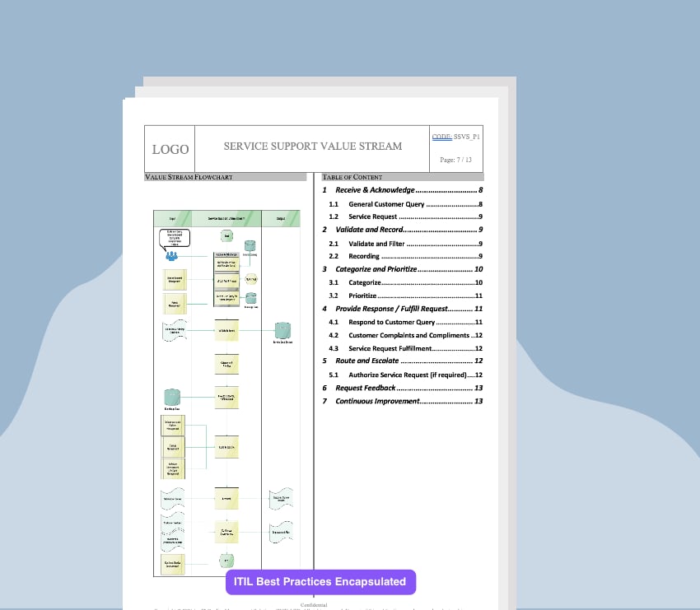Click the LOGO placeholder in header
The width and height of the screenshot is (700, 610).
coord(170,149)
